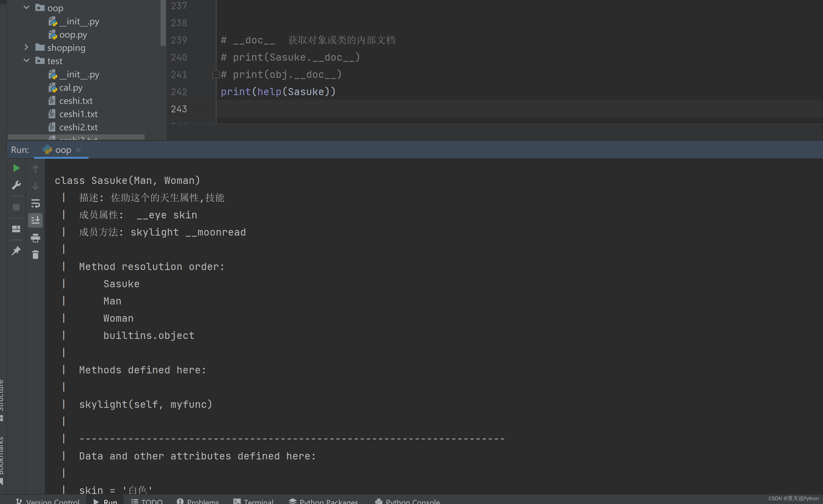Pin the Run tab
Image resolution: width=823 pixels, height=504 pixels.
coord(16,251)
